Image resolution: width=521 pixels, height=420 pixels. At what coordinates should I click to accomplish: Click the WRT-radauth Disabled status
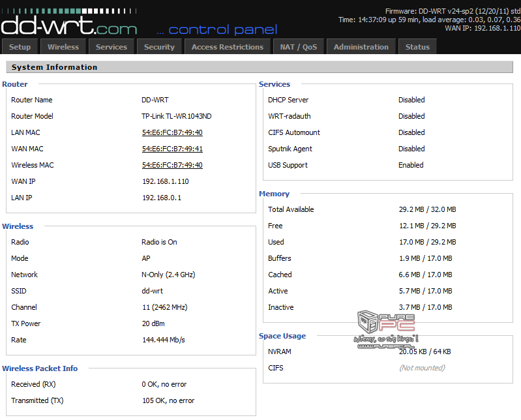click(x=411, y=116)
